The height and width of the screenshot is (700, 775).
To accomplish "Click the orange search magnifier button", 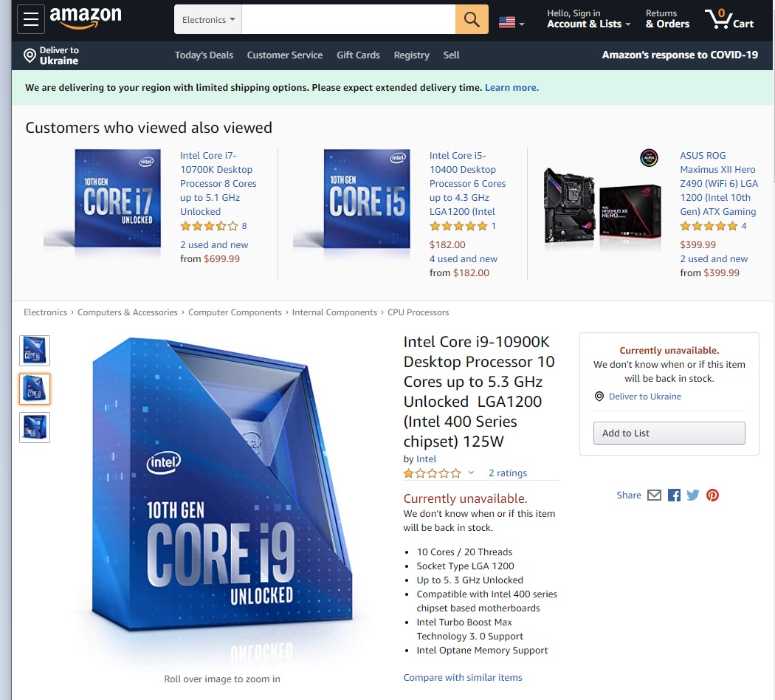I will (472, 19).
